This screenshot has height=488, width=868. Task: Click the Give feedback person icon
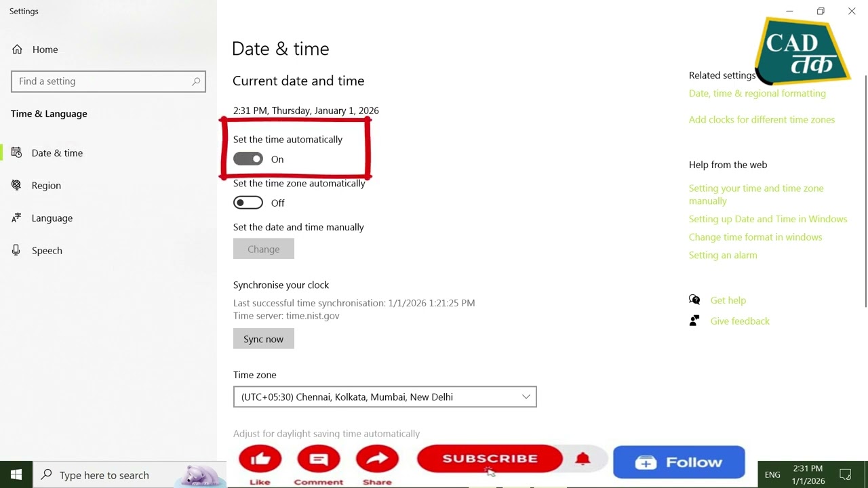694,321
